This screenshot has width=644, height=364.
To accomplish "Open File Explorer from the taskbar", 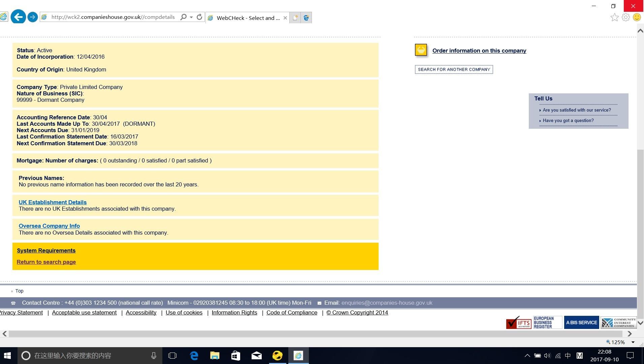I will pos(215,356).
